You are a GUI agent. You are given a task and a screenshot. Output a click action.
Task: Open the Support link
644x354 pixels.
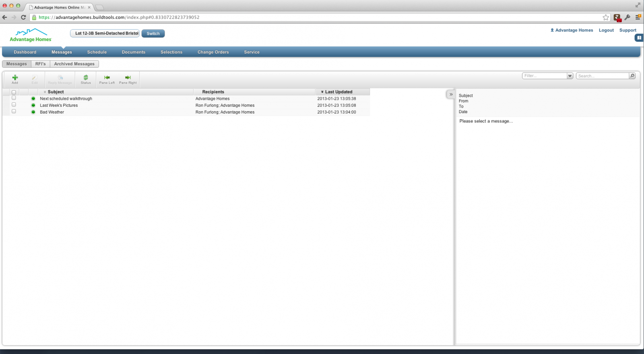(x=628, y=30)
